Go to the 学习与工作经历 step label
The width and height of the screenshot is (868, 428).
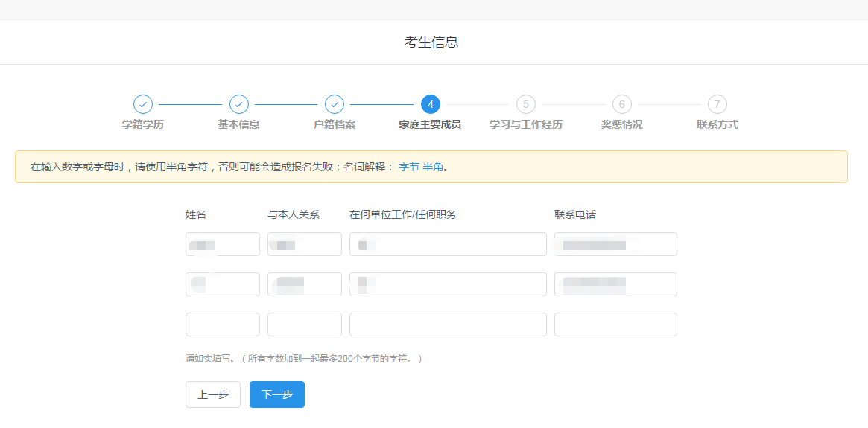pyautogui.click(x=526, y=124)
